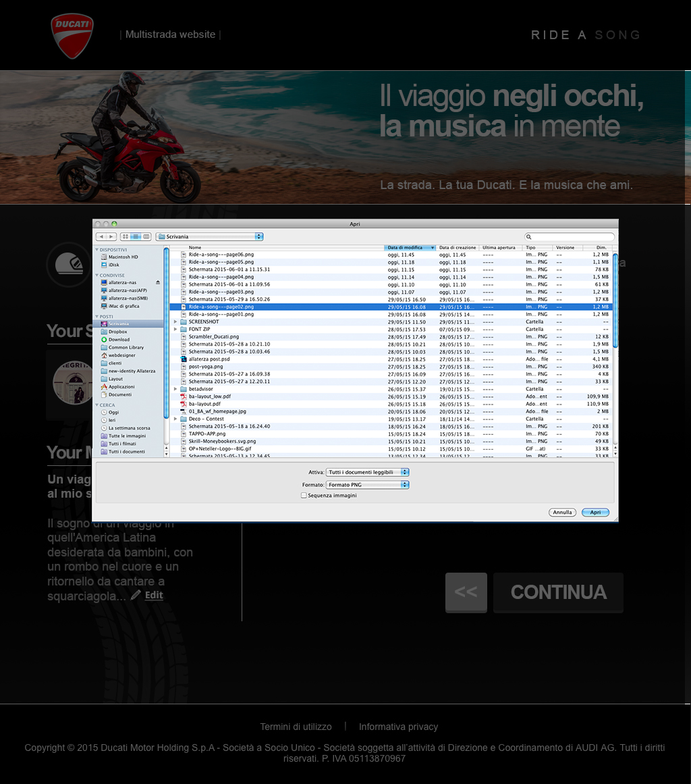Image resolution: width=691 pixels, height=784 pixels.
Task: Select file 01_BA_wf_homepage.jpg
Action: [x=391, y=411]
